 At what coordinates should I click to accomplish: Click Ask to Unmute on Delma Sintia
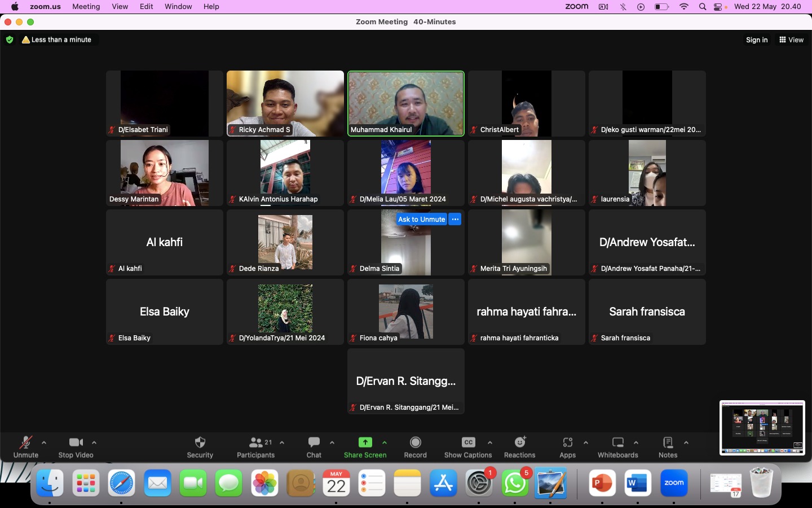(421, 220)
